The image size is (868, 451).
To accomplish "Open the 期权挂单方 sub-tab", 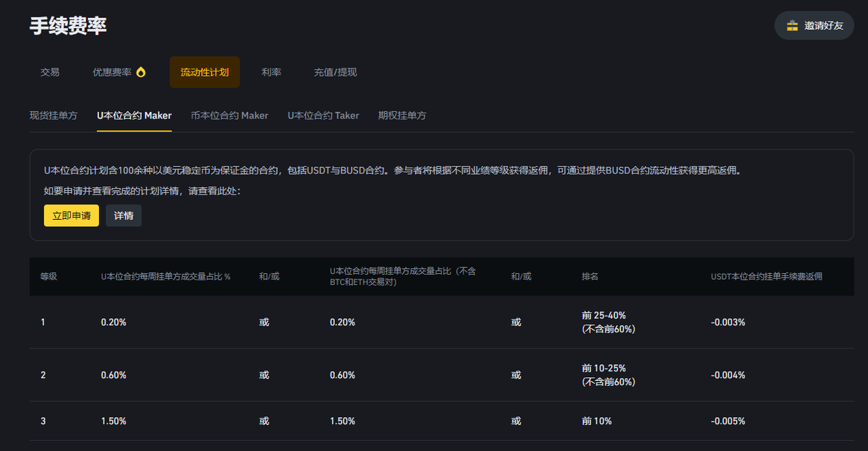I will [x=402, y=116].
